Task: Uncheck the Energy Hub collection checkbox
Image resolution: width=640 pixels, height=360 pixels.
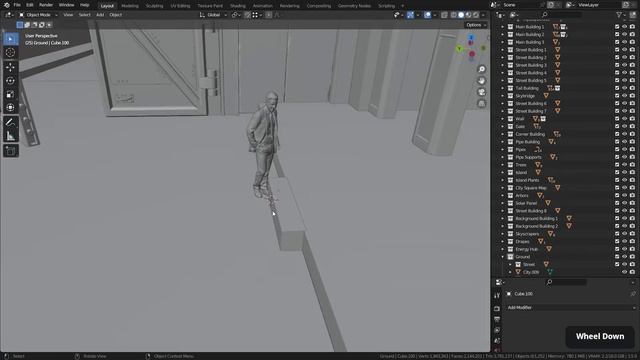Action: (617, 249)
